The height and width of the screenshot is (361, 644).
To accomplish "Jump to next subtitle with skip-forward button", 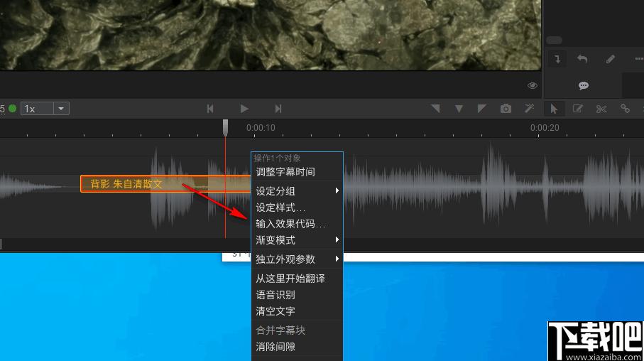I will (x=278, y=109).
